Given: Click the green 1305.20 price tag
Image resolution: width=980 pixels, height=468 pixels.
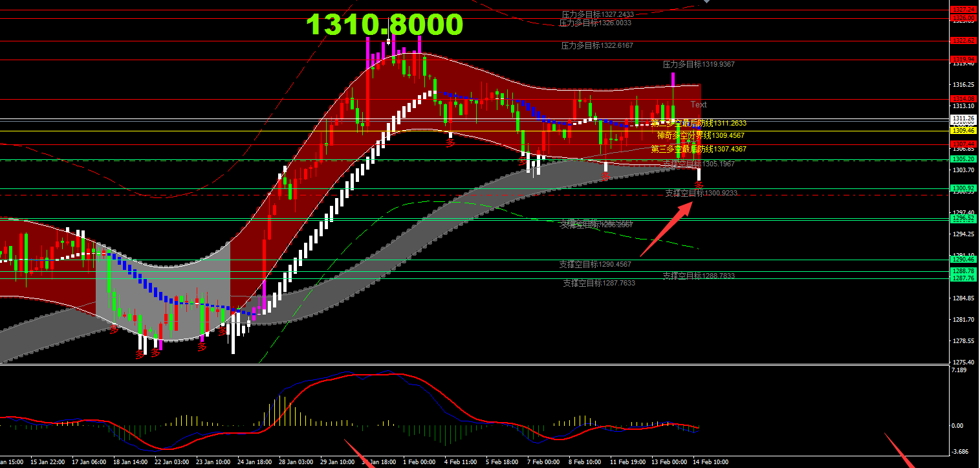Looking at the screenshot, I should tap(963, 159).
